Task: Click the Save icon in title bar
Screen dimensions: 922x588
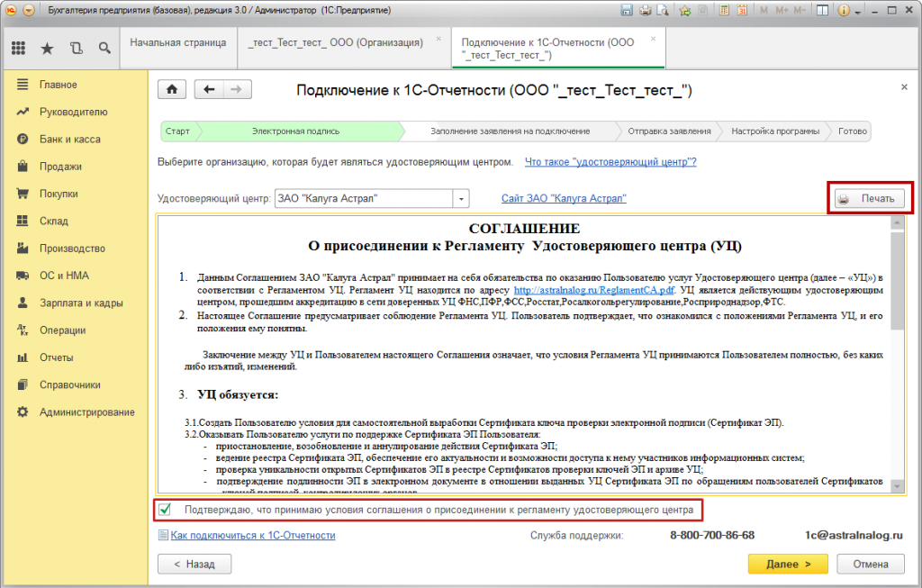Action: coord(627,10)
